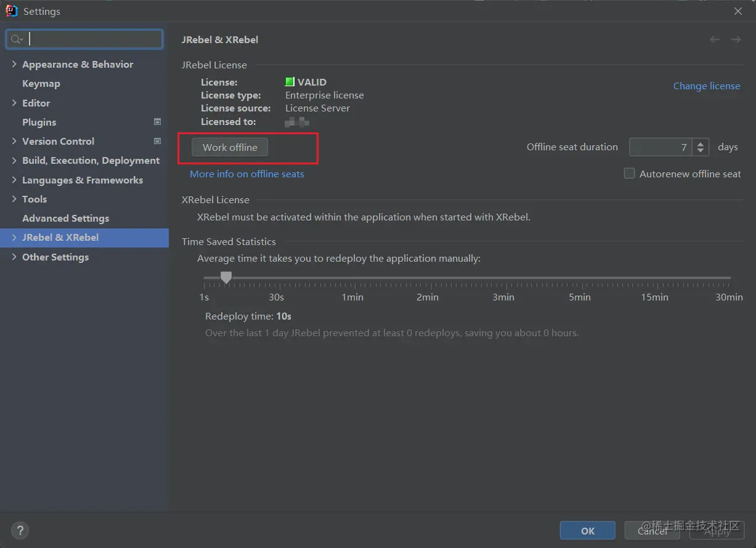The width and height of the screenshot is (756, 548).
Task: Expand Languages & Frameworks node
Action: 14,180
